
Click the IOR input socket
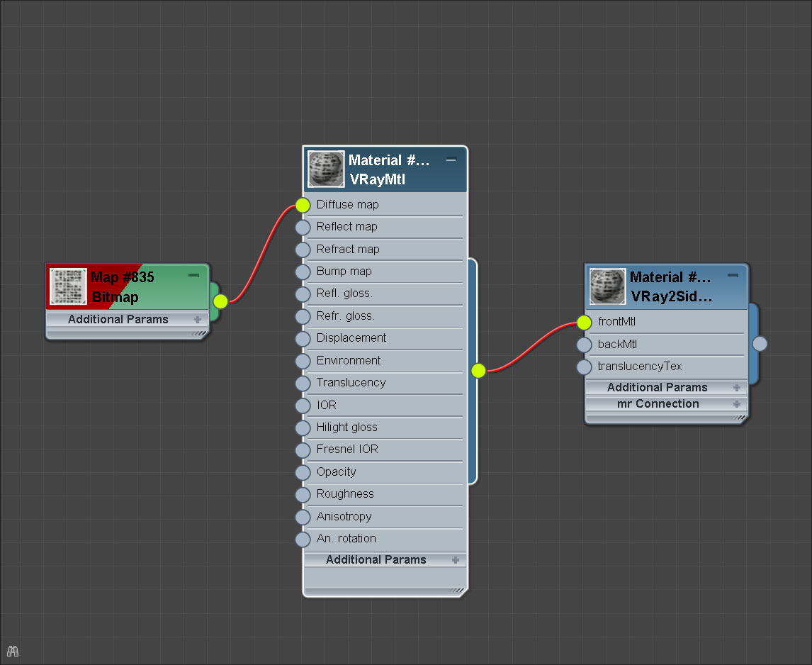[x=303, y=406]
